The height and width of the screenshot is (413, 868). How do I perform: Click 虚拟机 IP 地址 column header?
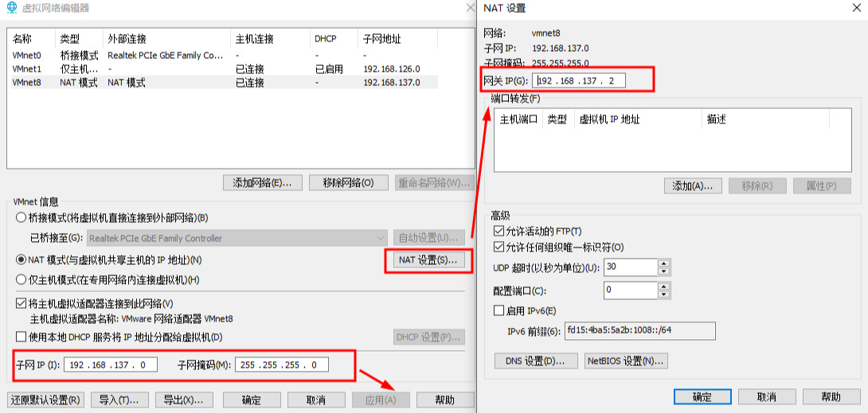click(639, 119)
